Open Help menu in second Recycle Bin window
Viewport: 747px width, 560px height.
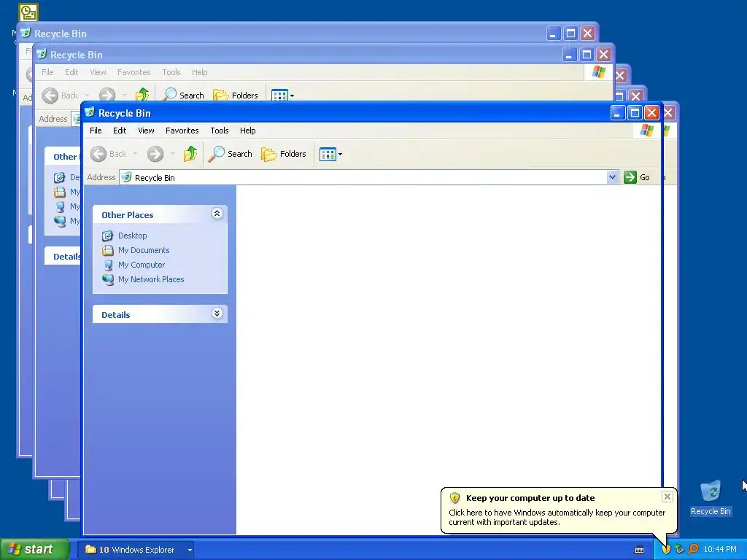200,72
